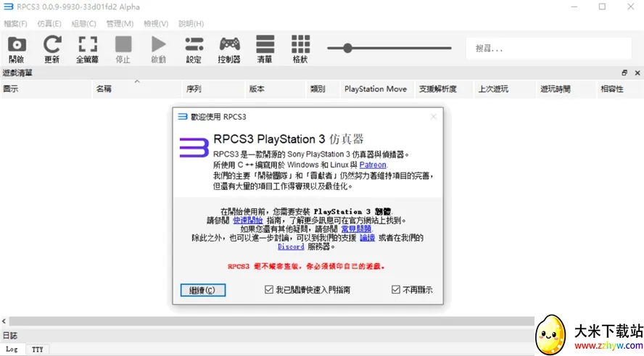Sort by Icon (圖示) column header

tap(46, 88)
